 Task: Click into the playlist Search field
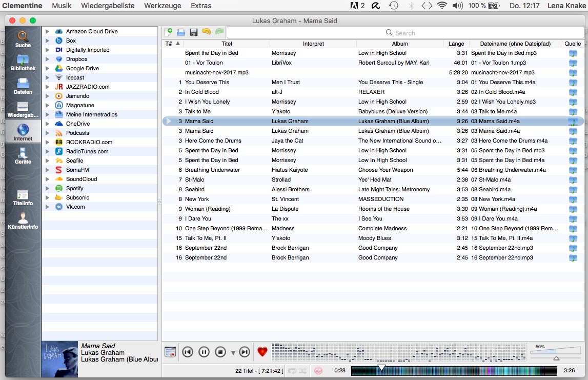coord(405,33)
